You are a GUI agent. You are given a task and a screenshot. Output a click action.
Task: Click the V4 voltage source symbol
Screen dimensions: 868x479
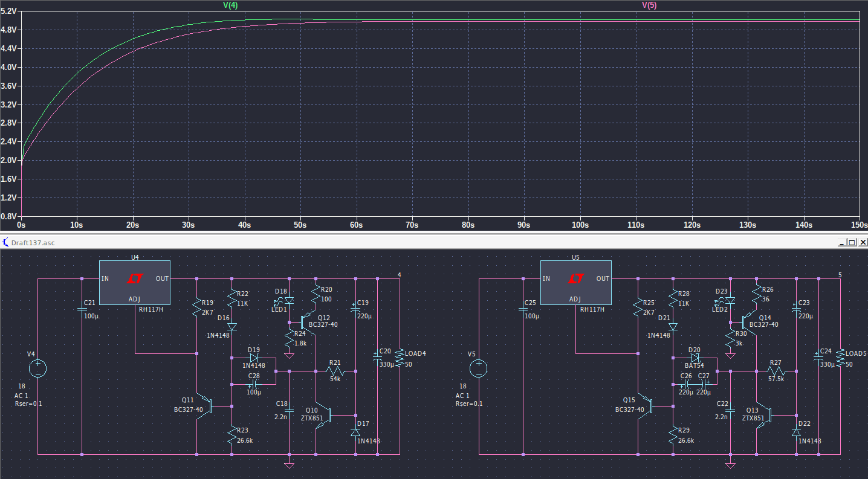(x=37, y=368)
